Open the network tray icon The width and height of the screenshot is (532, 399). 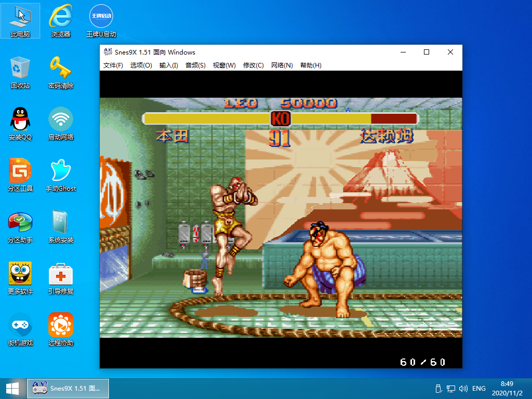click(450, 389)
